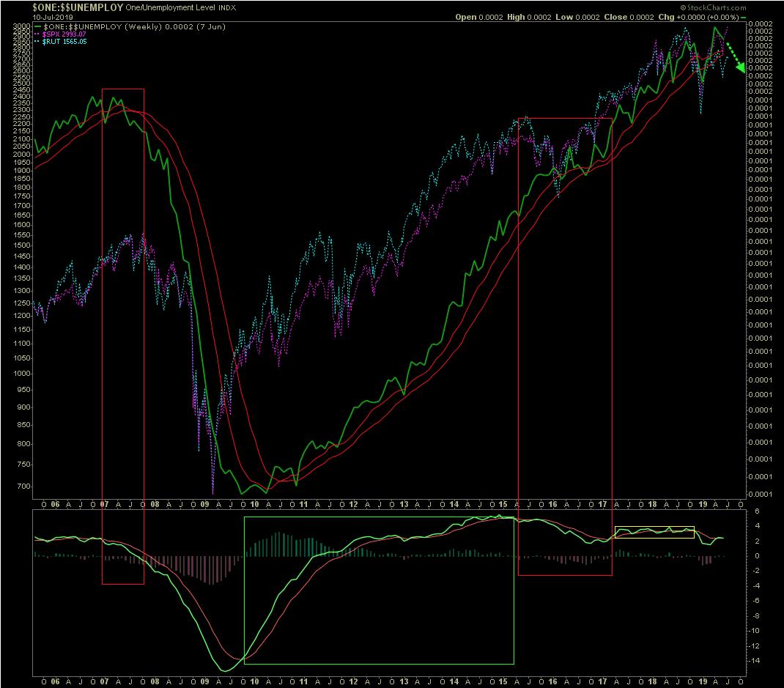Viewport: 784px width, 688px height.
Task: Click year 06 on main chart time axis
Action: click(55, 505)
